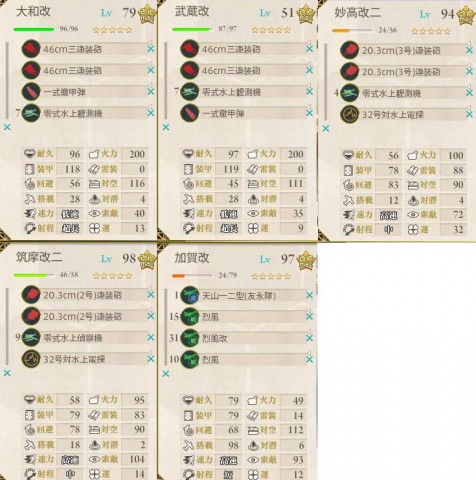Click Chikuma's Type 0 reconnaissance seaplane icon
Image resolution: width=476 pixels, height=480 pixels.
[31, 337]
